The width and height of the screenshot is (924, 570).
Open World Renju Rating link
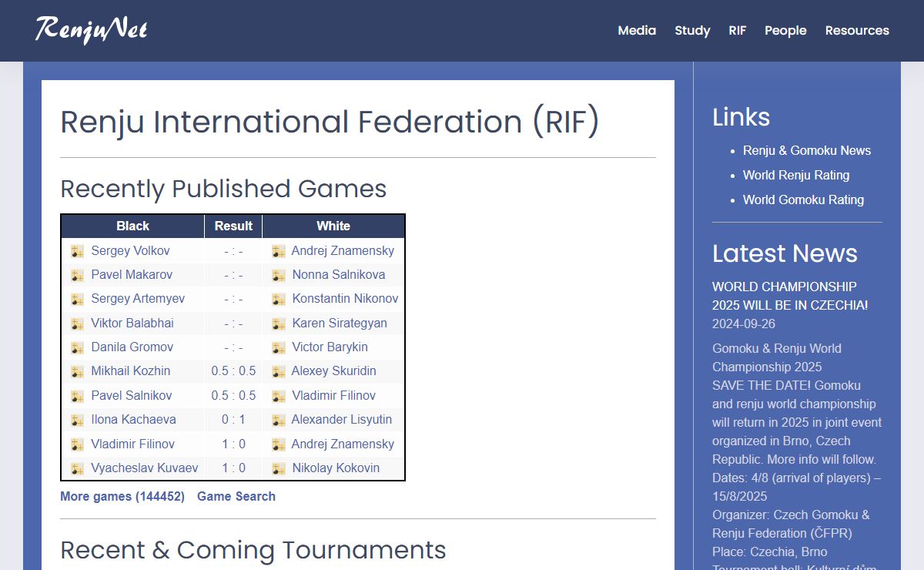click(796, 175)
